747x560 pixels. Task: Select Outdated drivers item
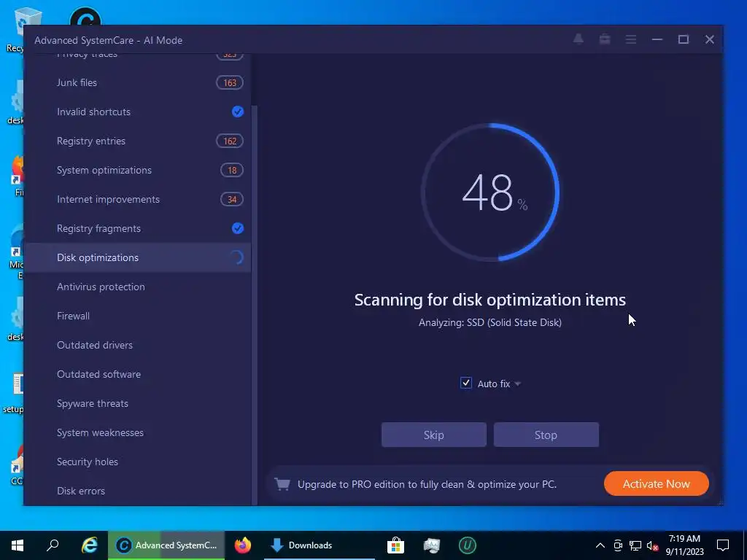(137, 345)
